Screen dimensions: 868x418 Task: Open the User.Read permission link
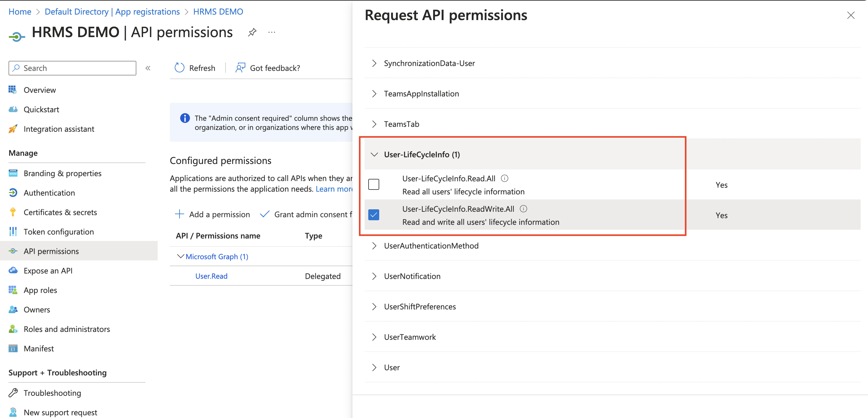coord(211,276)
